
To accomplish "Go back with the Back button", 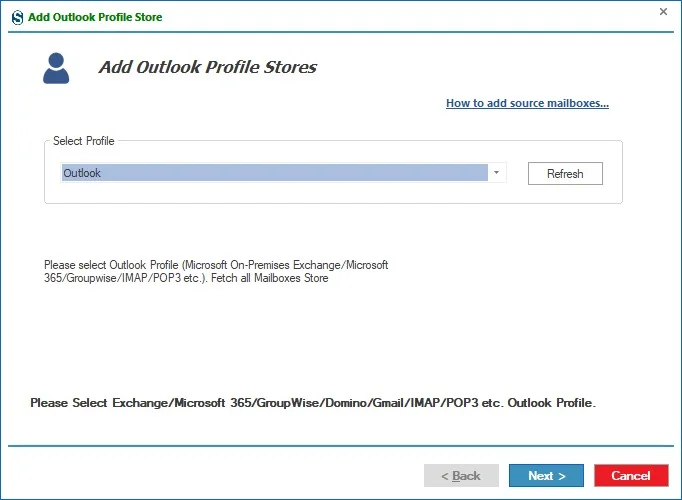I will click(461, 476).
